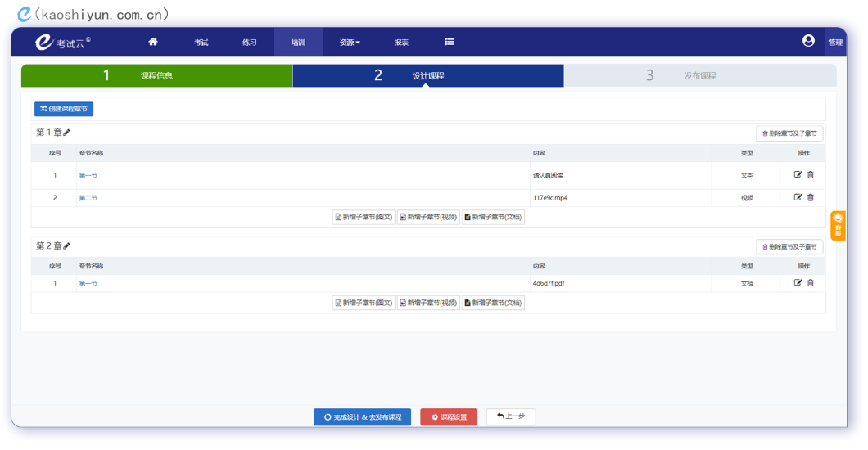This screenshot has width=868, height=450.
Task: Rename chapter 2 using pencil icon
Action: tap(67, 246)
